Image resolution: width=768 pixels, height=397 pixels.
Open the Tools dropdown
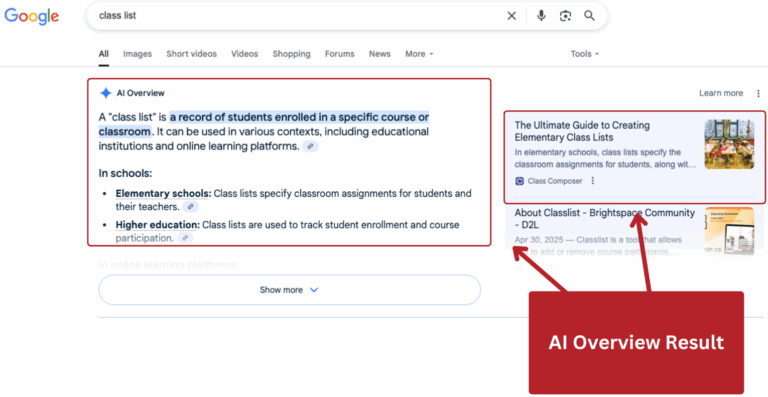[x=585, y=54]
